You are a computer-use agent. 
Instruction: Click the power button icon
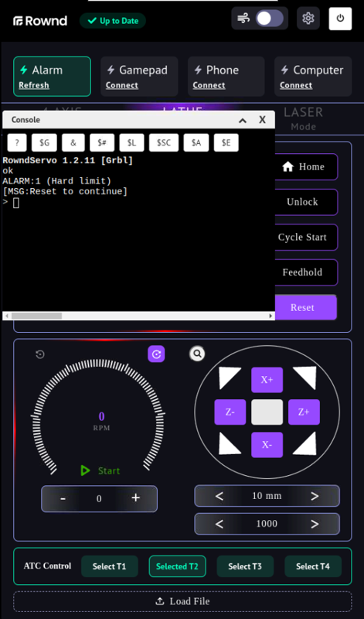(340, 19)
